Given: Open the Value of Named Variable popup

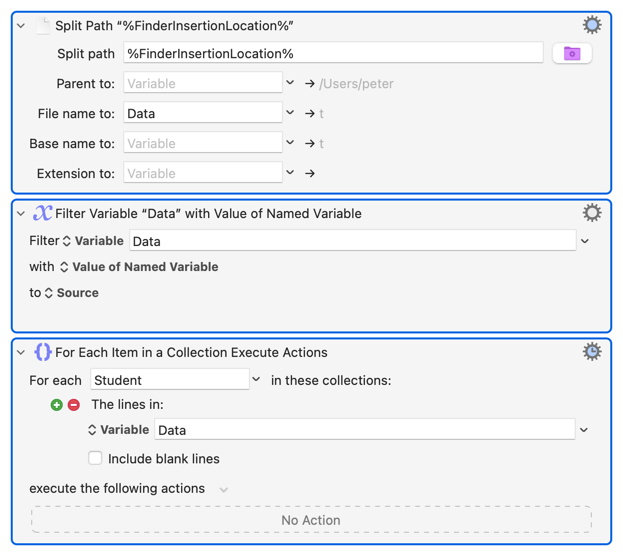Looking at the screenshot, I should coord(138,267).
